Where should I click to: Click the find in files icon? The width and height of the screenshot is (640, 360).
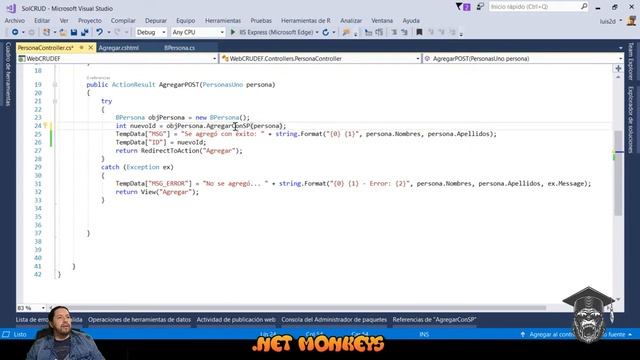coord(346,32)
